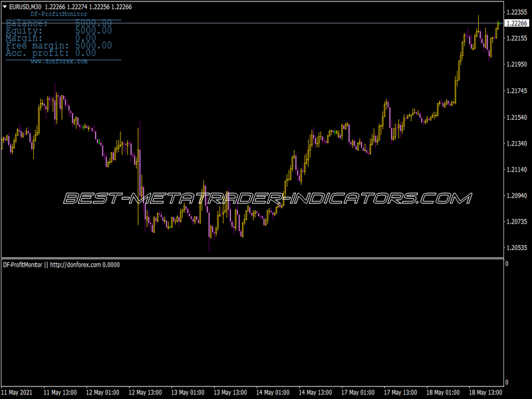Click the Free margin: 5000.00 line
This screenshot has height=399, width=532.
coord(59,45)
